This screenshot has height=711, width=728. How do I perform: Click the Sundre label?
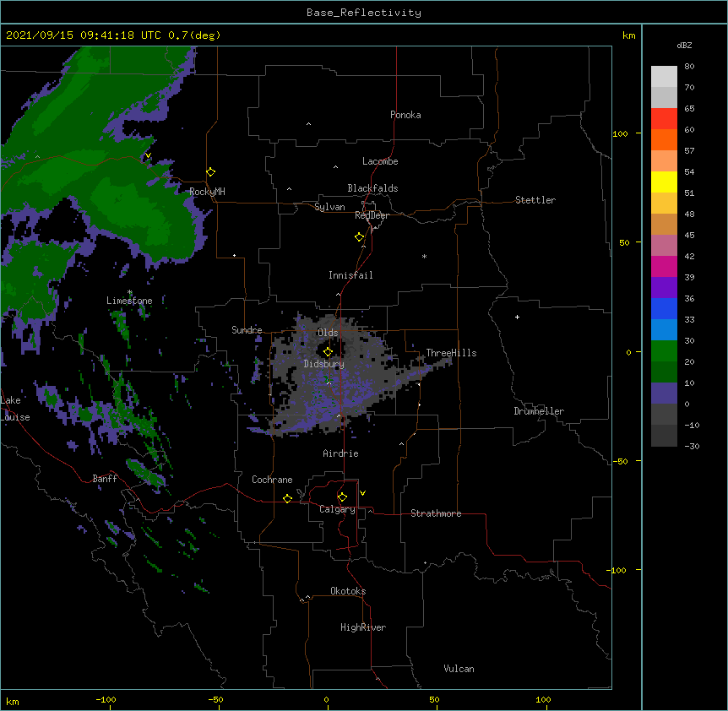click(247, 330)
